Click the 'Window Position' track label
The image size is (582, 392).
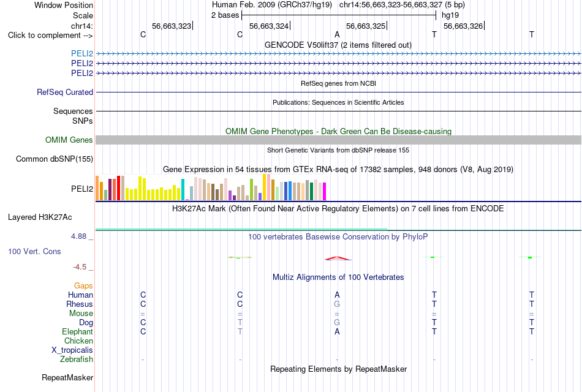[x=64, y=5]
